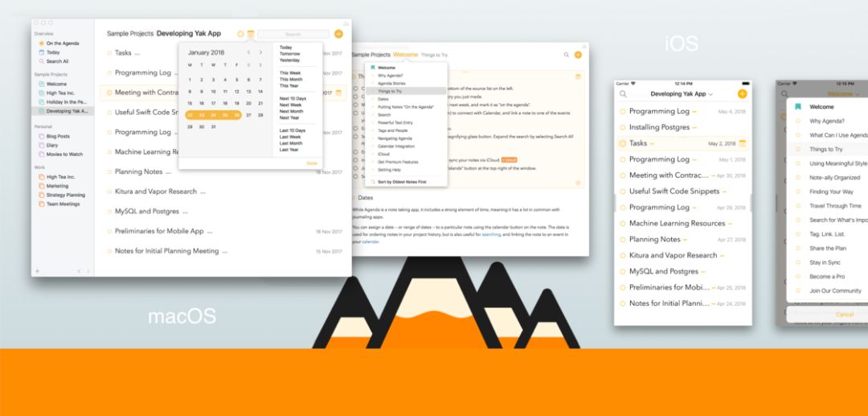Toggle agenda circle on Planning Notes in macOS
The width and height of the screenshot is (868, 416).
pyautogui.click(x=109, y=171)
